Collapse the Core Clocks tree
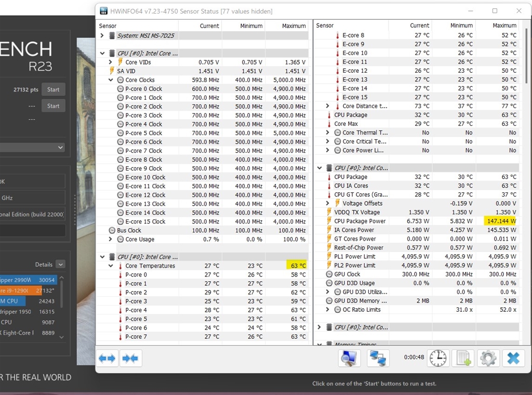The image size is (532, 395). coord(110,80)
